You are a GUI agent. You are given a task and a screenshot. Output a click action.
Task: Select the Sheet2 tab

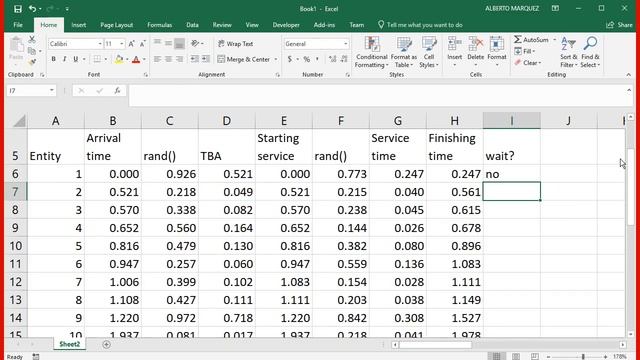(69, 344)
